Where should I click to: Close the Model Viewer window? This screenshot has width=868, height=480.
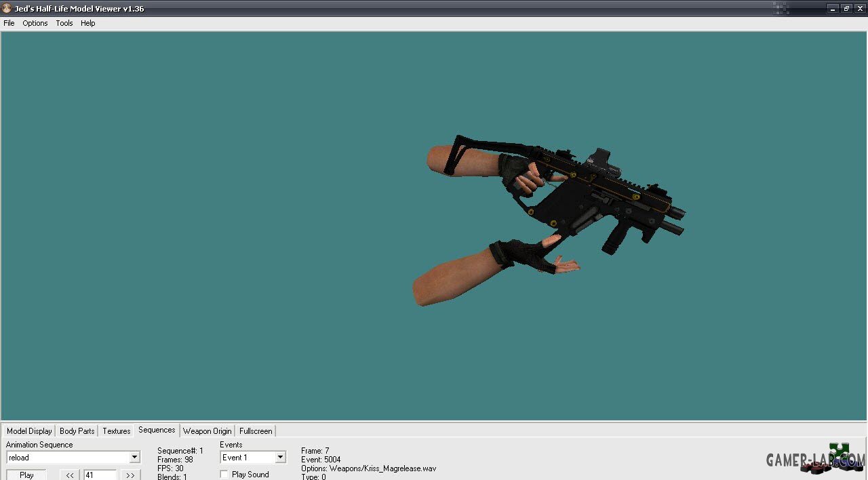pyautogui.click(x=859, y=9)
